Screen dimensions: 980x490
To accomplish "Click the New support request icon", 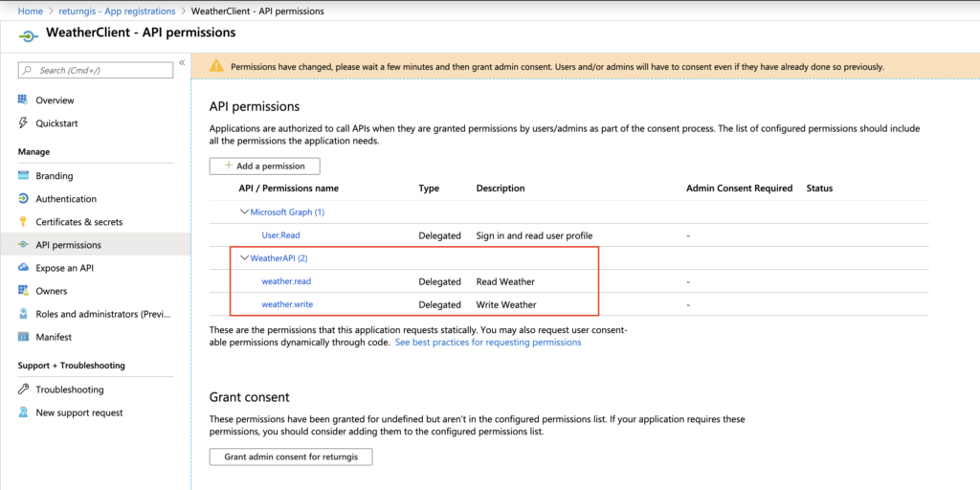I will [x=23, y=412].
